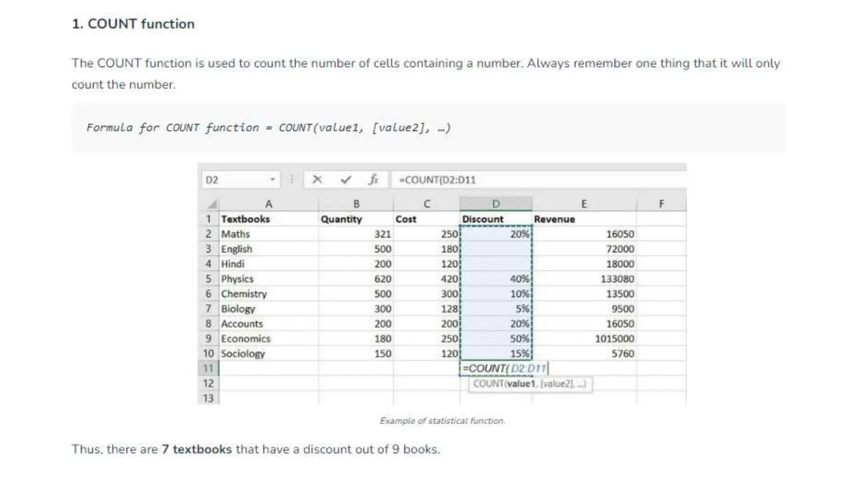Open the Name Box dropdown arrow
Image resolution: width=868 pixels, height=488 pixels.
coord(273,180)
